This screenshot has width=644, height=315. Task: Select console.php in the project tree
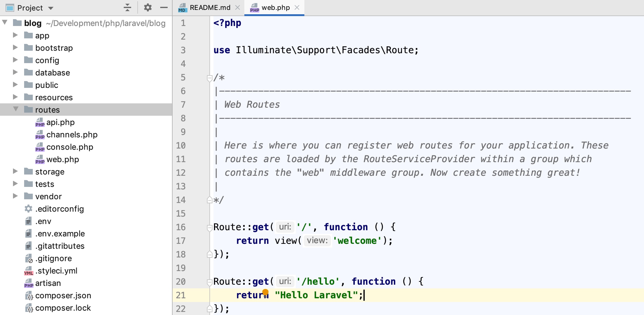(x=70, y=147)
